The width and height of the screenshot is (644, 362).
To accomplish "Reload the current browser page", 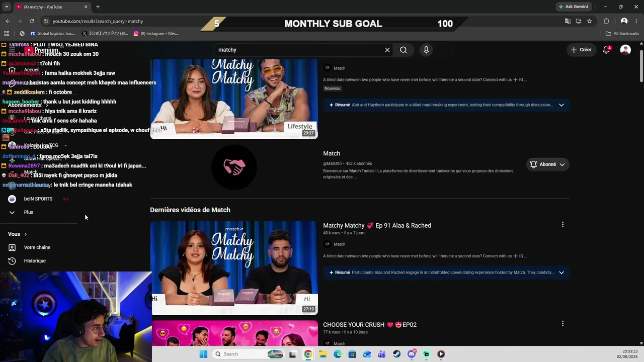I will pos(32,21).
